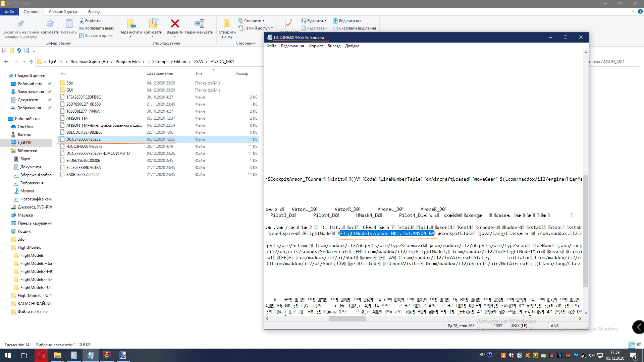The height and width of the screenshot is (362, 644).
Task: Open the Move to (Перемістити) dropdown
Action: click(130, 36)
